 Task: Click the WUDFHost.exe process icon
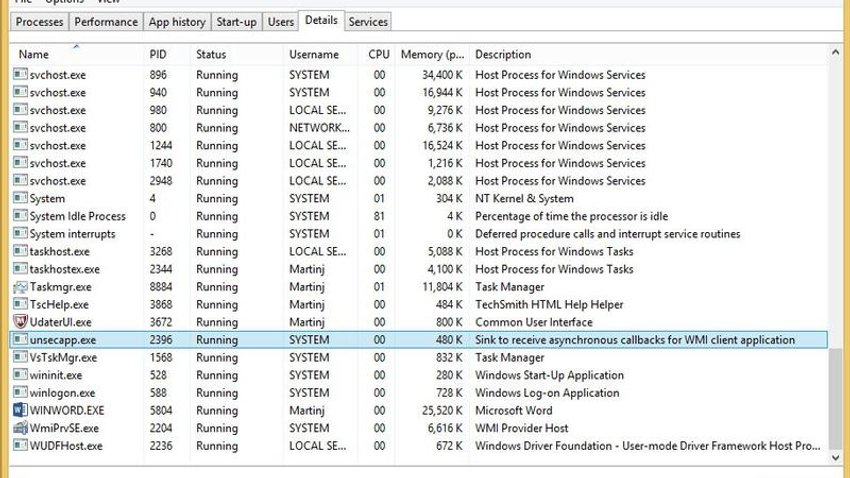pyautogui.click(x=20, y=445)
